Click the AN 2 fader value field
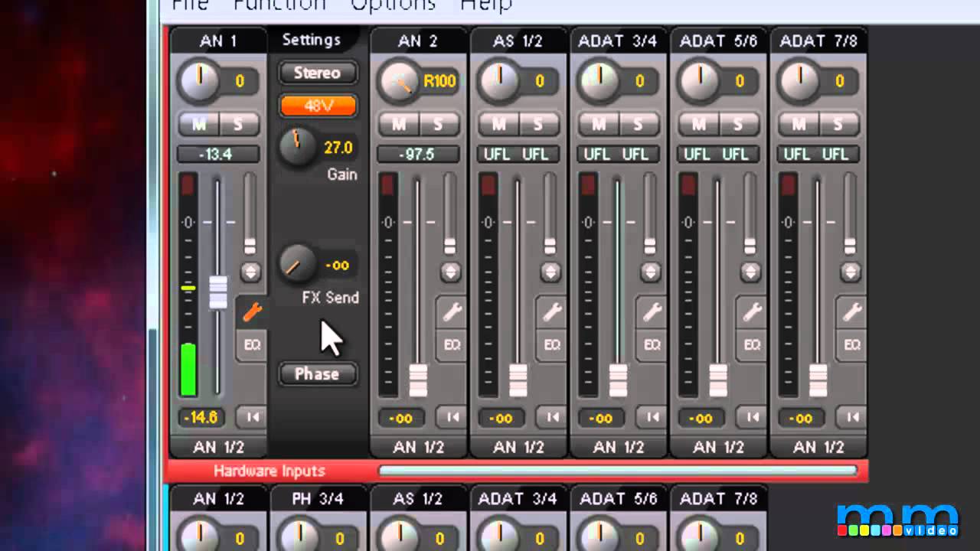The width and height of the screenshot is (980, 551). pos(400,418)
